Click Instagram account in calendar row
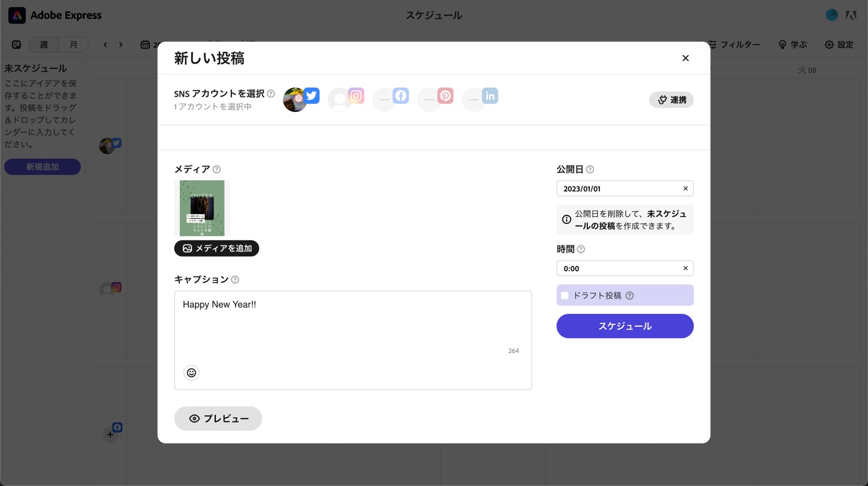Image resolution: width=868 pixels, height=486 pixels. [x=110, y=289]
